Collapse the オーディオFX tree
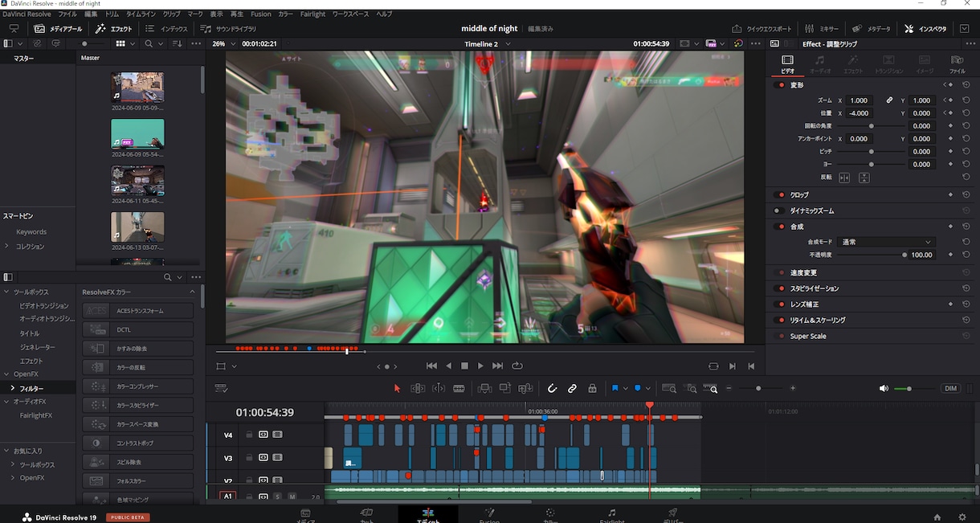Screen dimensions: 980x523 (x=7, y=401)
